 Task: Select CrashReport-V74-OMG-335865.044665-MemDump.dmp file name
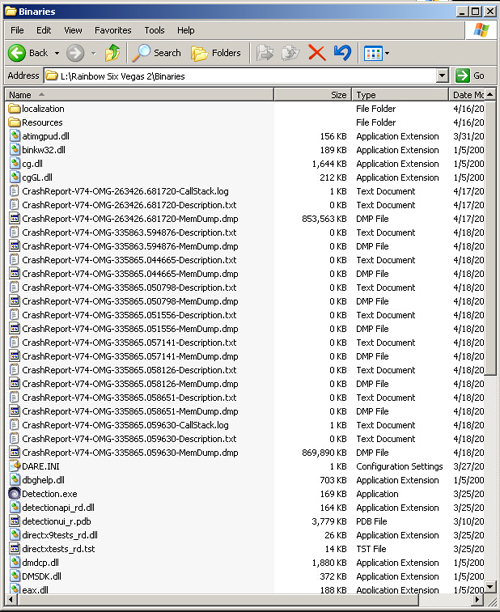click(x=130, y=274)
